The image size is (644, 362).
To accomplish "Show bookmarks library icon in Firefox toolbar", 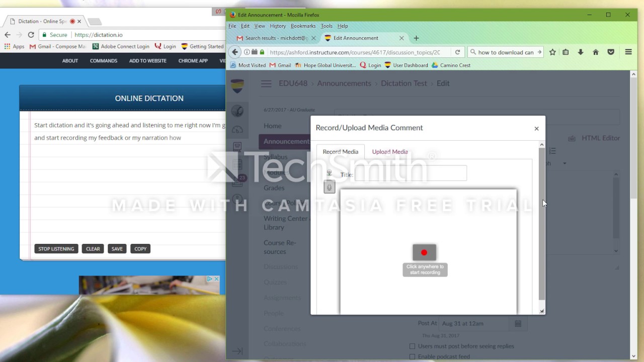I will tap(566, 52).
